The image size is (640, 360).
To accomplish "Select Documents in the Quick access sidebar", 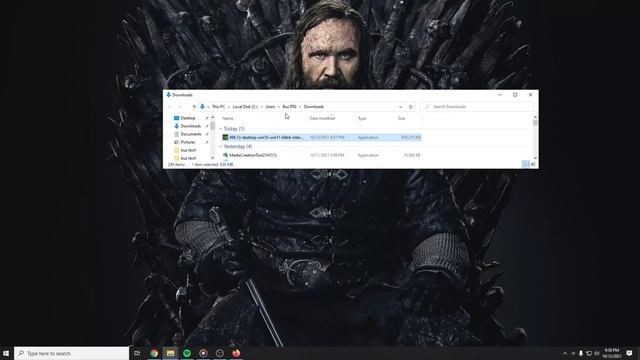I will pyautogui.click(x=191, y=134).
